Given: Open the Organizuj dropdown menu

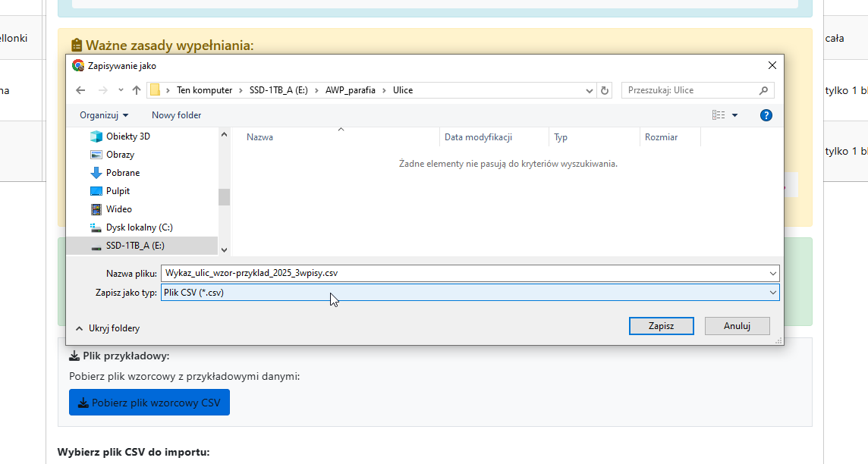Looking at the screenshot, I should click(104, 115).
